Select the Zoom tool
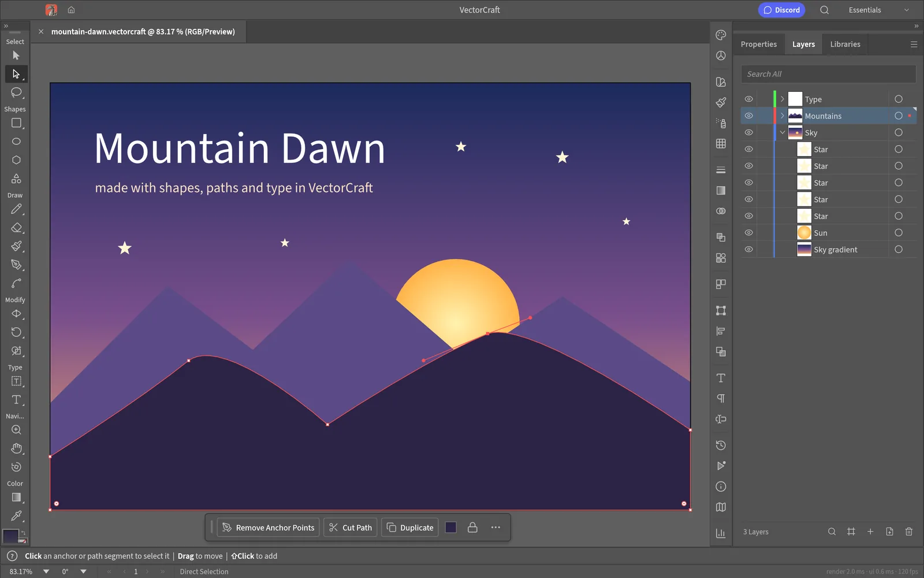 (16, 430)
